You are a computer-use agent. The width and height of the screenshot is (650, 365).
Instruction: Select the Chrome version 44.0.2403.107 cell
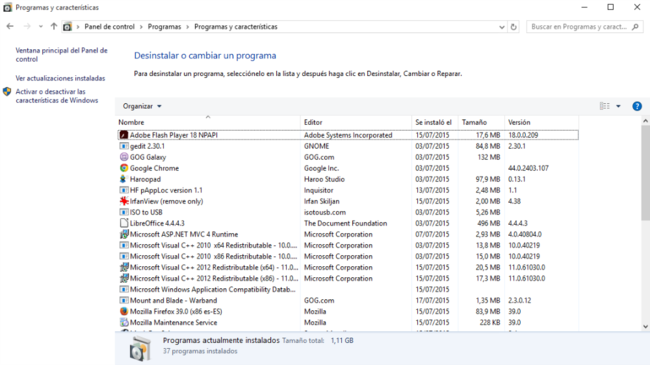[x=528, y=168]
